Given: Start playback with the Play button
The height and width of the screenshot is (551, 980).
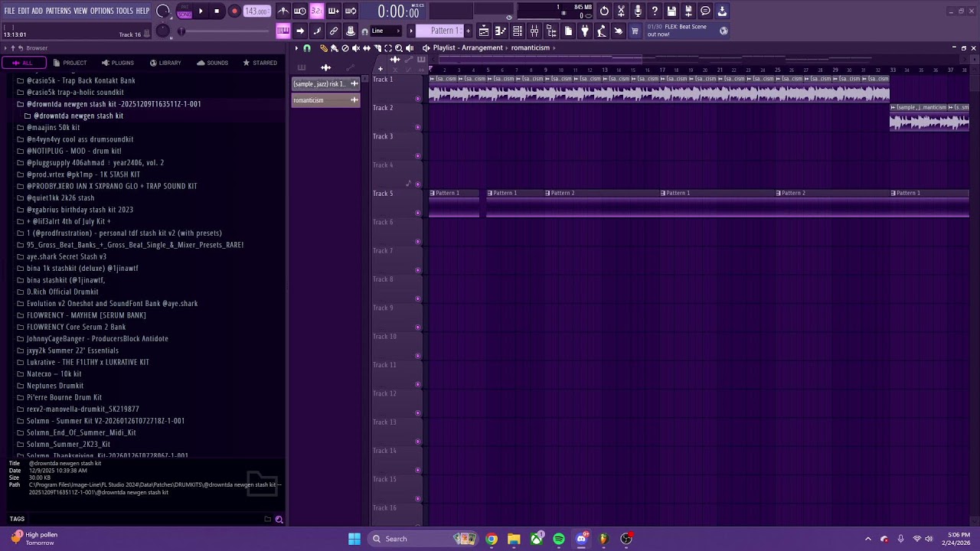Looking at the screenshot, I should (201, 11).
